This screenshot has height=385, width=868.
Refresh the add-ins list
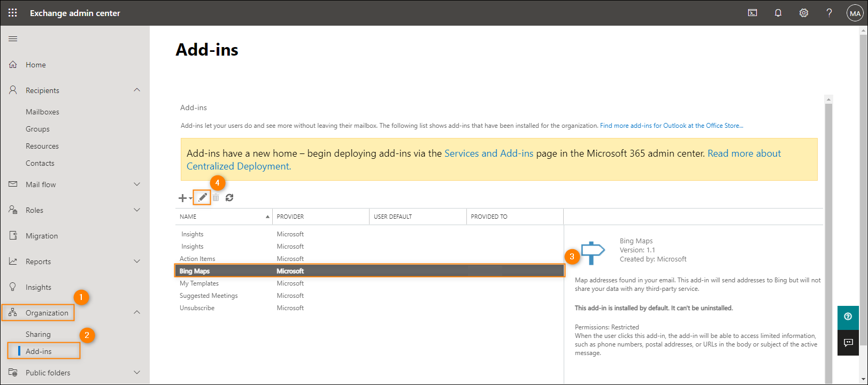coord(229,198)
